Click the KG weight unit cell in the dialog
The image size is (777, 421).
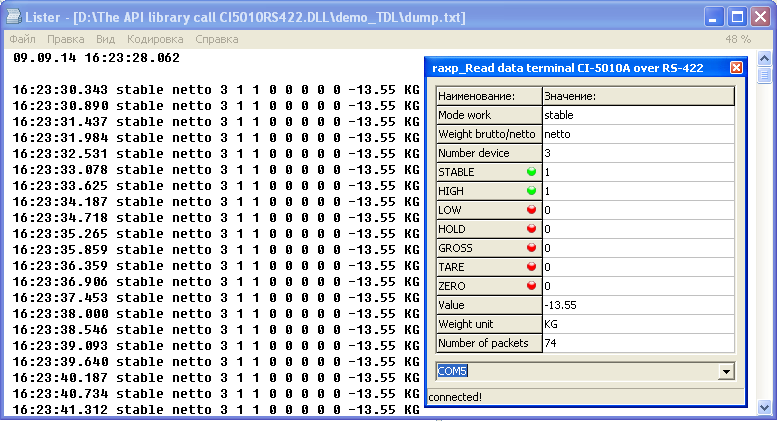638,324
